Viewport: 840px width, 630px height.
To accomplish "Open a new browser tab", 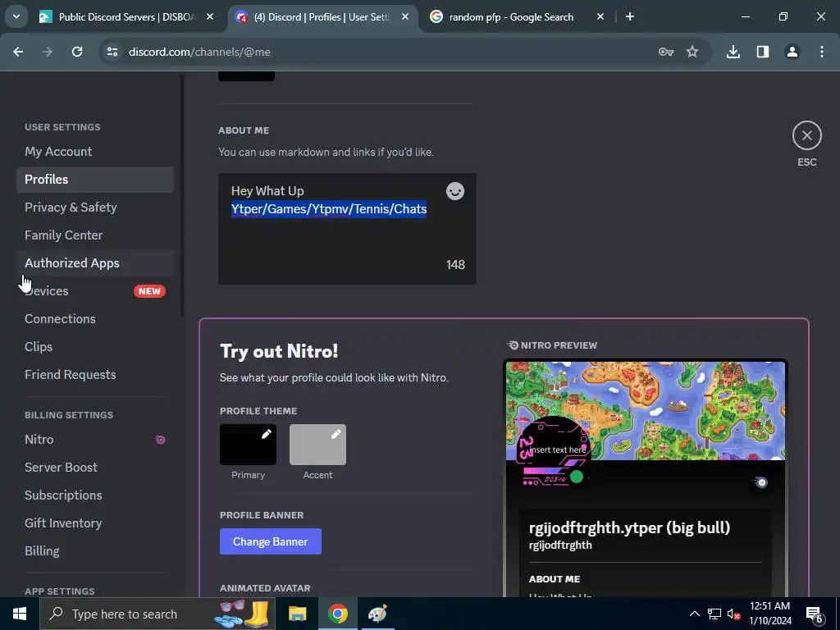I will pyautogui.click(x=630, y=17).
